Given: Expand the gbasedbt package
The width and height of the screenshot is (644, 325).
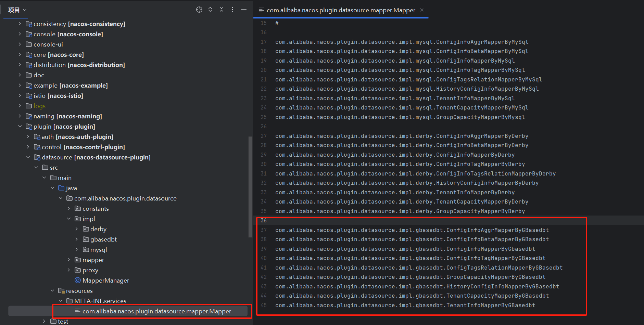Looking at the screenshot, I should pyautogui.click(x=77, y=239).
